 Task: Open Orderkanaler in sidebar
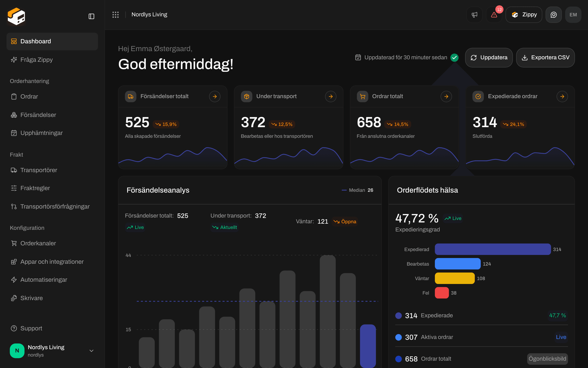[x=52, y=243]
